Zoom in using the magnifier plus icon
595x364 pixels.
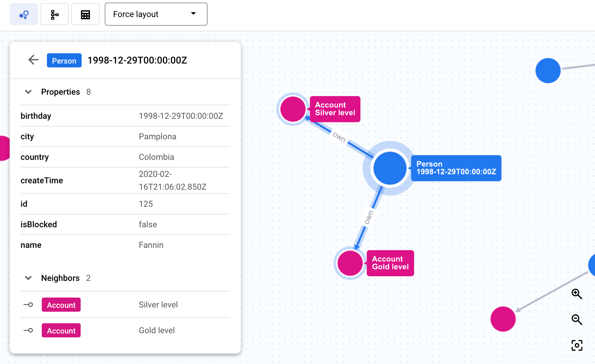click(577, 294)
